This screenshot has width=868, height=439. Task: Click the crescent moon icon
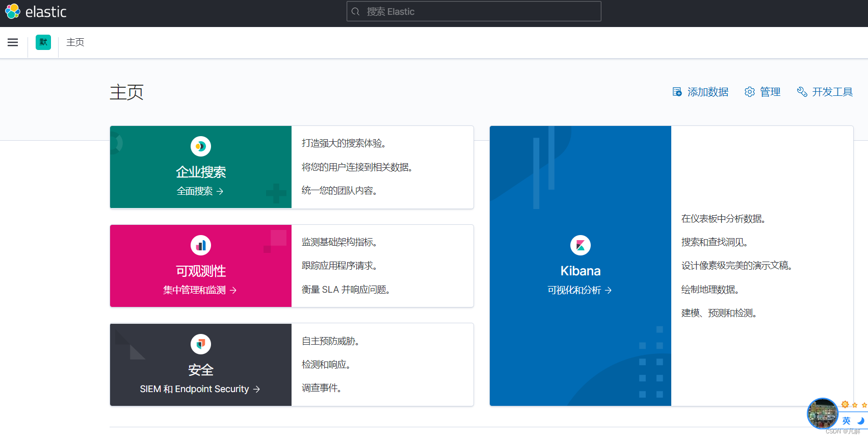pos(861,421)
